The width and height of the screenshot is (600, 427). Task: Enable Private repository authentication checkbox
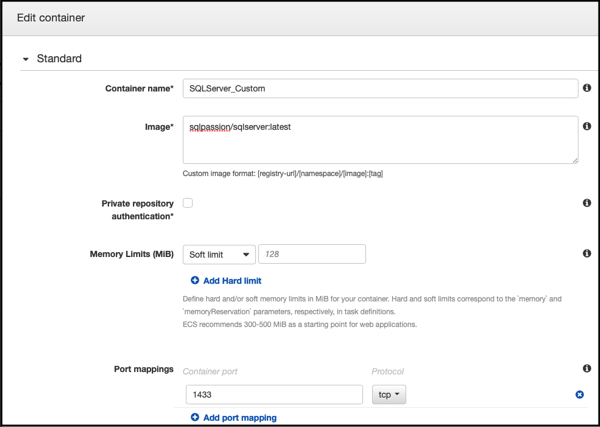188,203
